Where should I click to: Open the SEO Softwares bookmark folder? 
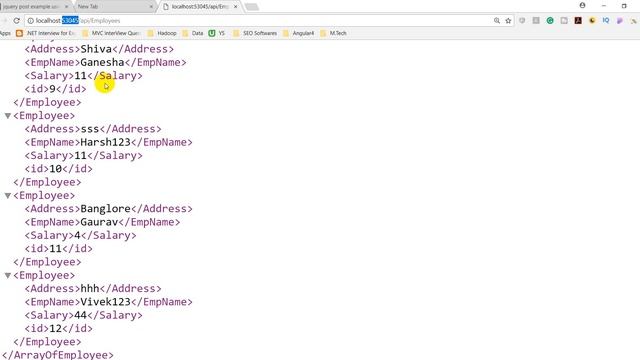(x=255, y=33)
